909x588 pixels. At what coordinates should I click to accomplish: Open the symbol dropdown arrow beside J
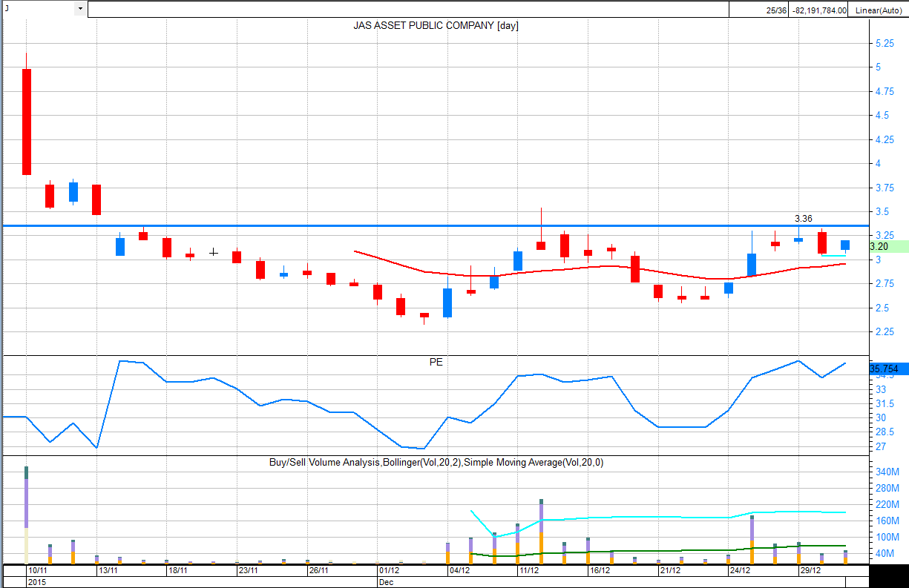[x=80, y=9]
